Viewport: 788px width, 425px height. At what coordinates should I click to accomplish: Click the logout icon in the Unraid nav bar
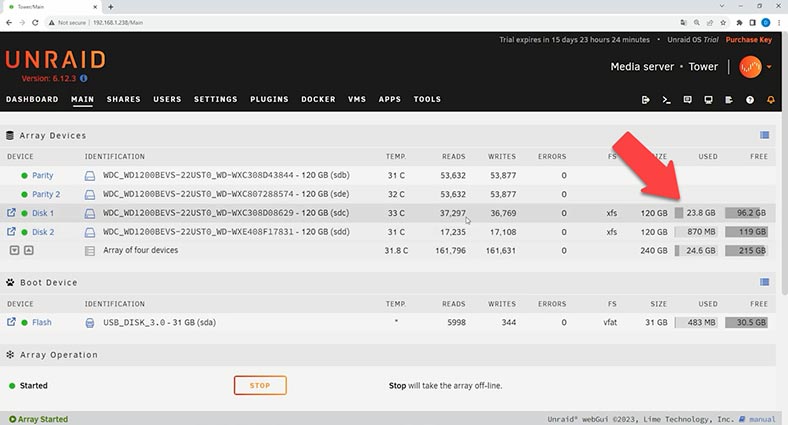pos(646,100)
